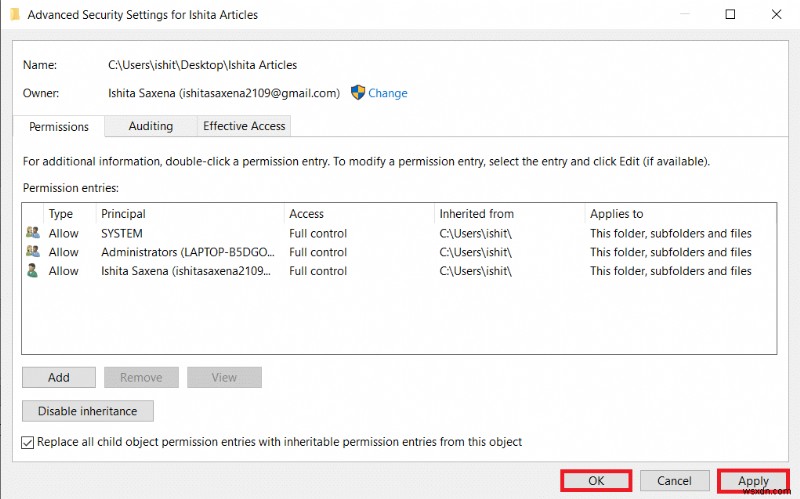This screenshot has height=499, width=800.
Task: Click the Change owner link
Action: 387,93
